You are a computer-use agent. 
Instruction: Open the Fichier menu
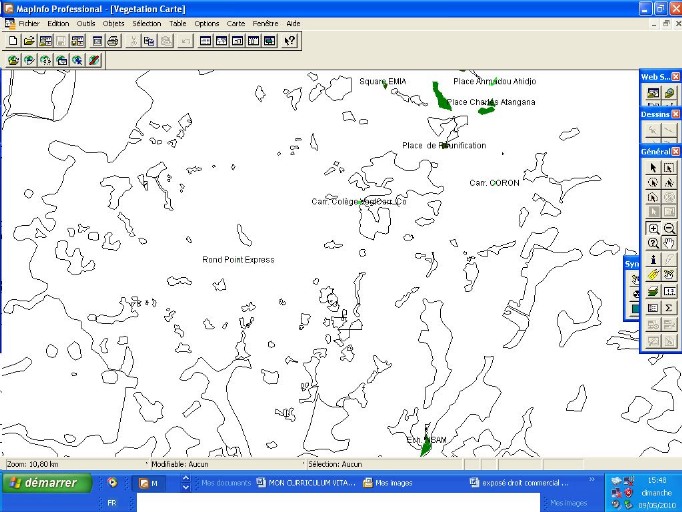pyautogui.click(x=29, y=23)
